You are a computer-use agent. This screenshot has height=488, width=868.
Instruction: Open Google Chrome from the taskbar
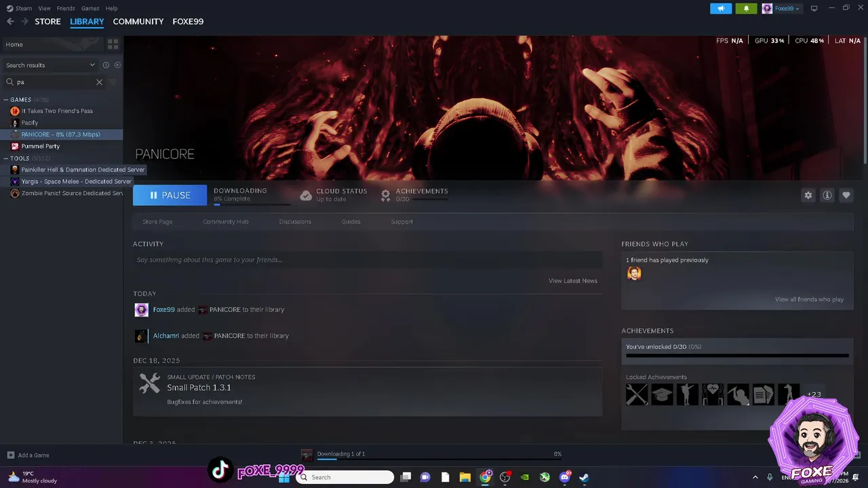[x=485, y=477]
